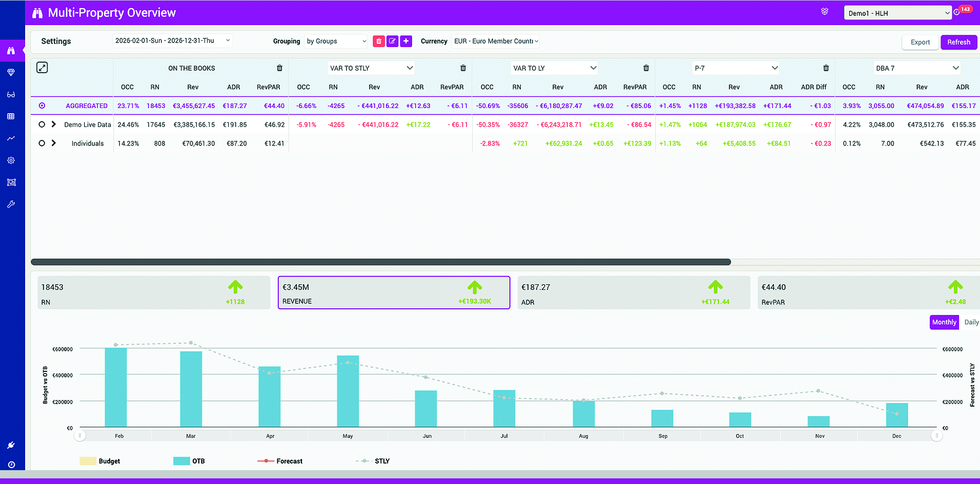Image resolution: width=980 pixels, height=484 pixels.
Task: Open the table grid sidebar icon
Action: [11, 117]
